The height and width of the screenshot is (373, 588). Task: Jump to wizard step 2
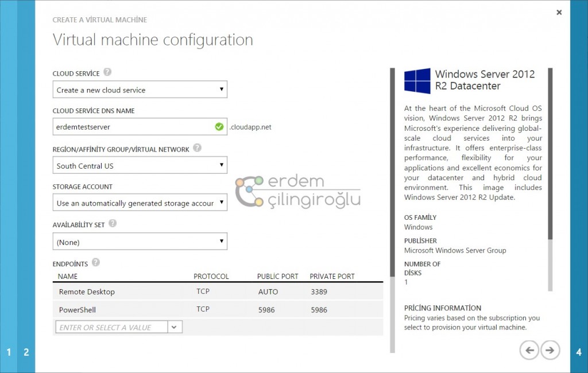point(26,352)
